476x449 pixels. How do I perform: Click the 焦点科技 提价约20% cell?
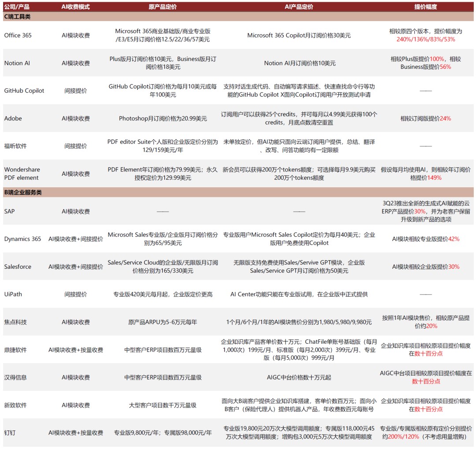pyautogui.click(x=426, y=322)
